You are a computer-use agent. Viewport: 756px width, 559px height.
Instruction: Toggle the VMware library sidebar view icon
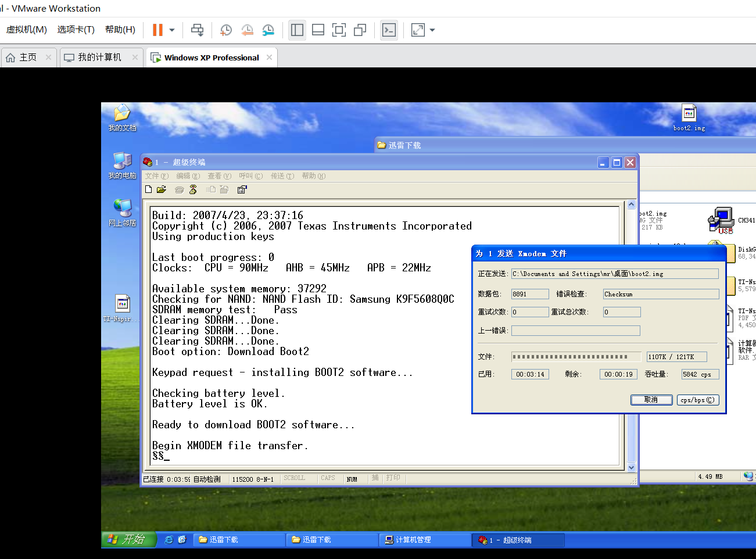(297, 30)
